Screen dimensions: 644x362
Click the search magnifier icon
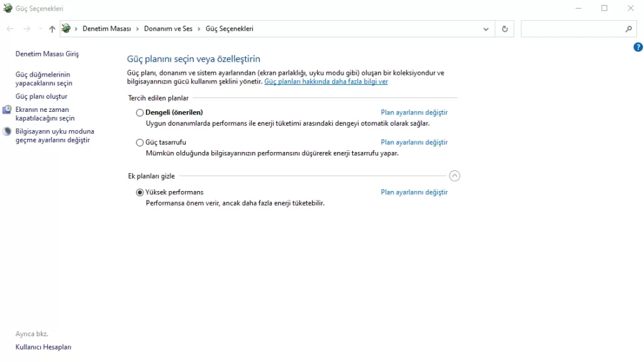click(628, 29)
